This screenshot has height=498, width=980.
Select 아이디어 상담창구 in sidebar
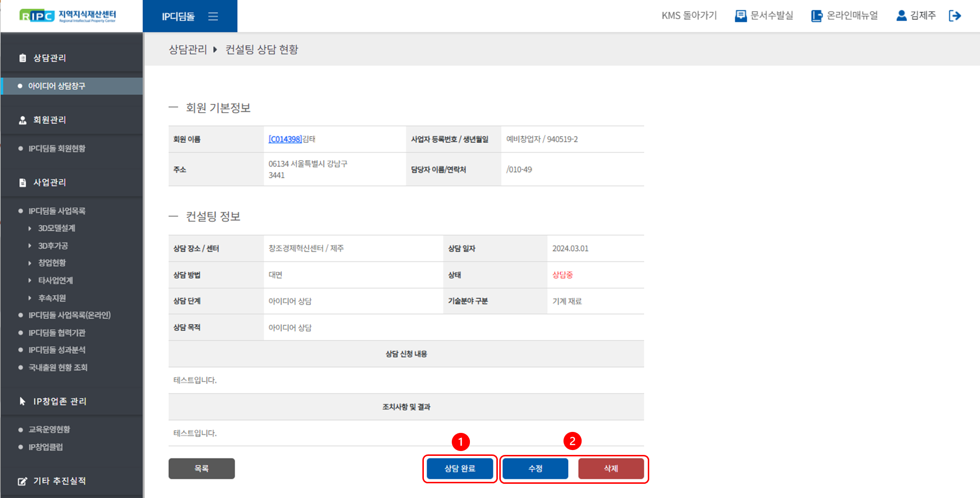point(56,86)
